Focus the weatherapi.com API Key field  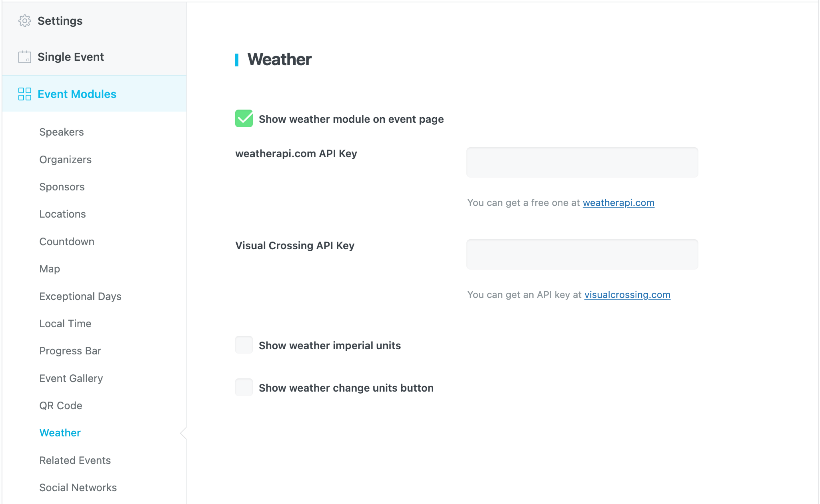tap(582, 162)
